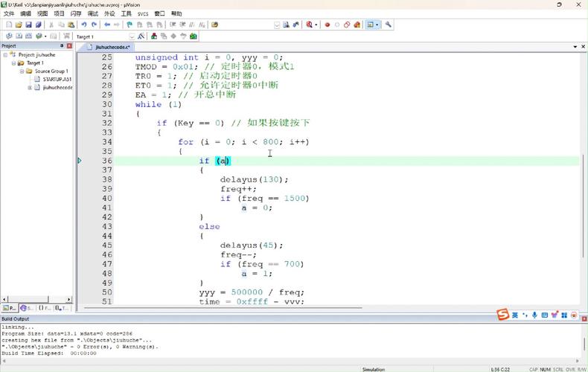Switch to the Templates tab at panel bottom
The image size is (588, 372).
click(x=62, y=308)
